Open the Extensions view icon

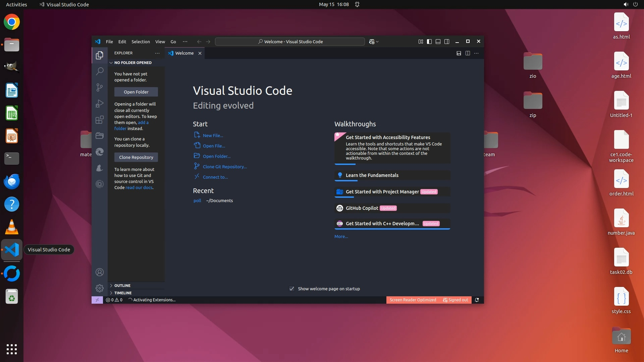point(100,120)
